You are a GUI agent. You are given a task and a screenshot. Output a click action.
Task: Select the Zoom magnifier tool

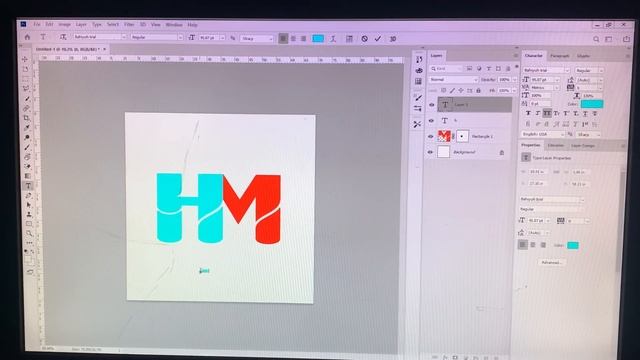click(x=29, y=234)
